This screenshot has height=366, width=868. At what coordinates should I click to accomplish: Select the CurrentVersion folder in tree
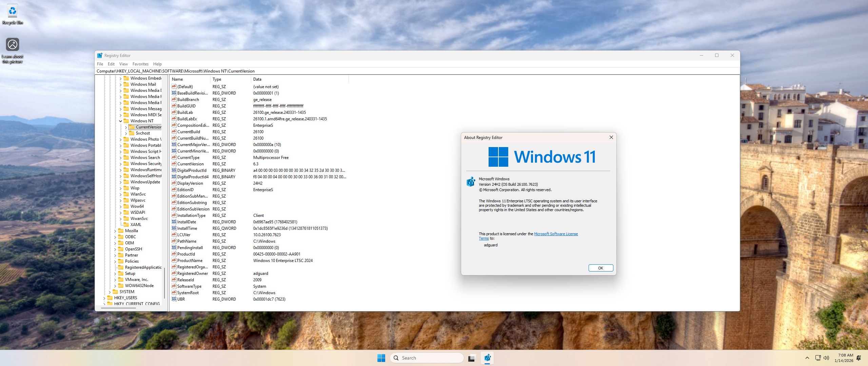click(x=148, y=127)
